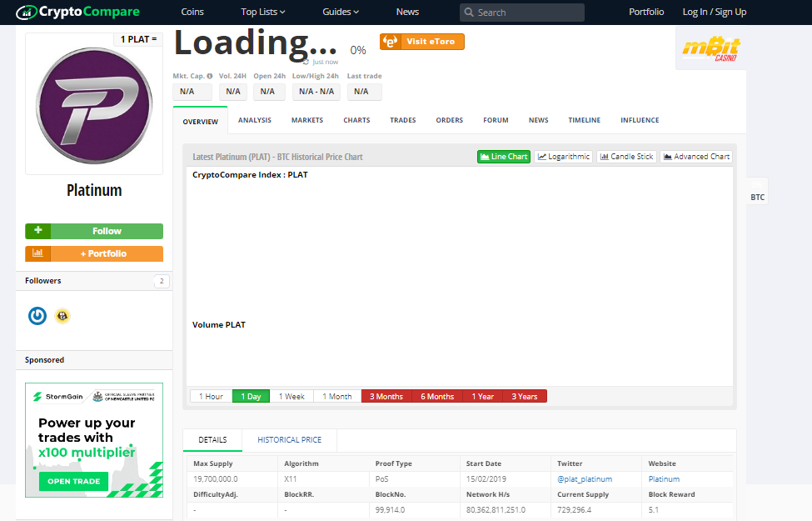This screenshot has height=521, width=812.
Task: Open the News nav item
Action: [x=407, y=12]
